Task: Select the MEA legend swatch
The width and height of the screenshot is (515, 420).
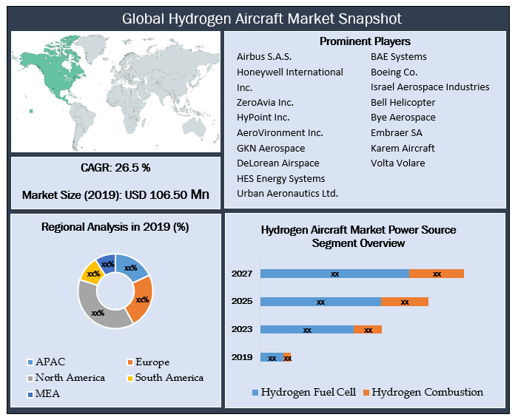Action: coord(30,394)
